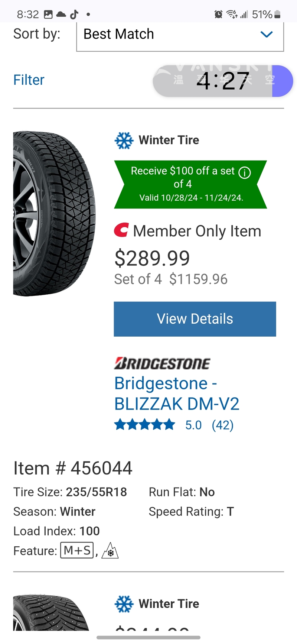Tap the purple edge of the timer pill
The height and width of the screenshot is (644, 297).
[282, 81]
